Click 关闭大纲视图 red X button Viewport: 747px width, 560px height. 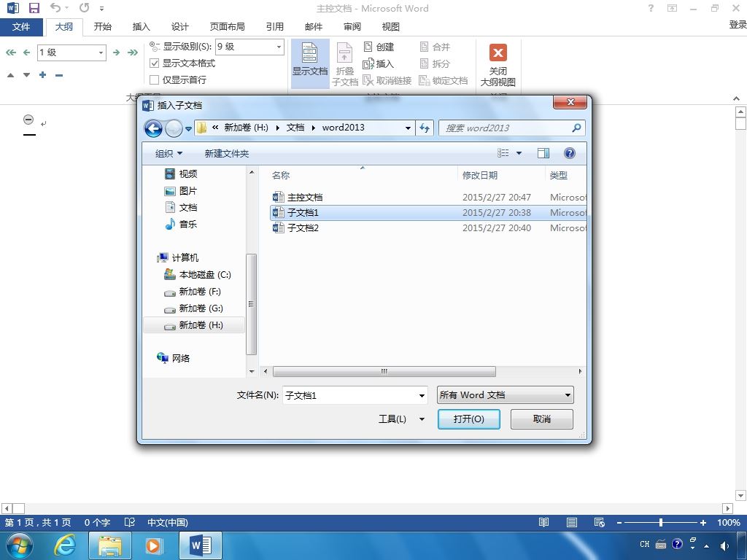click(x=498, y=64)
